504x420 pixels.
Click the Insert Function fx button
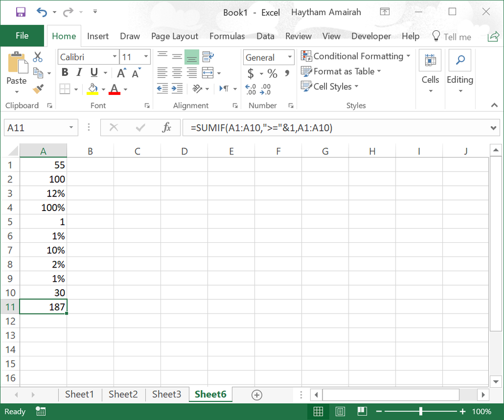pyautogui.click(x=166, y=128)
